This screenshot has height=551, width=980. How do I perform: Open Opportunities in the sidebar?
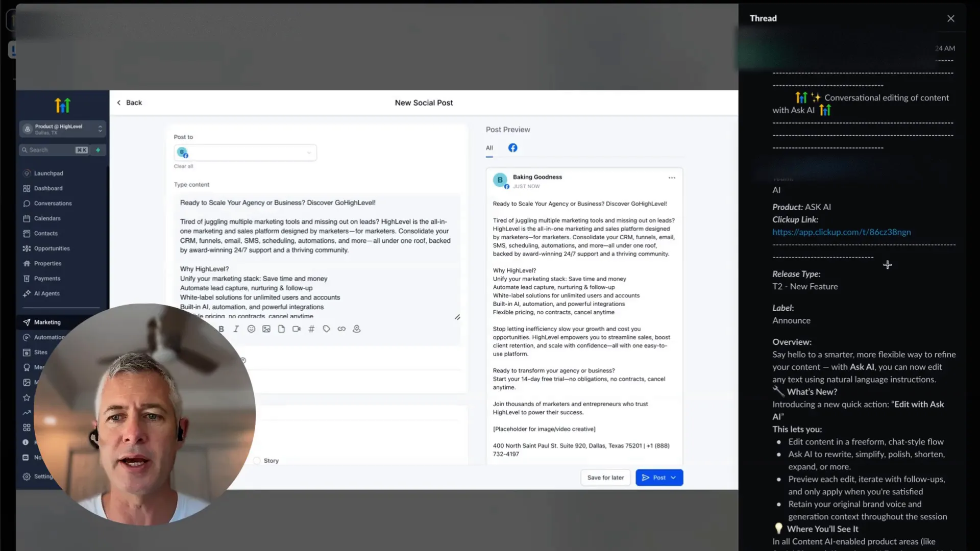click(52, 248)
